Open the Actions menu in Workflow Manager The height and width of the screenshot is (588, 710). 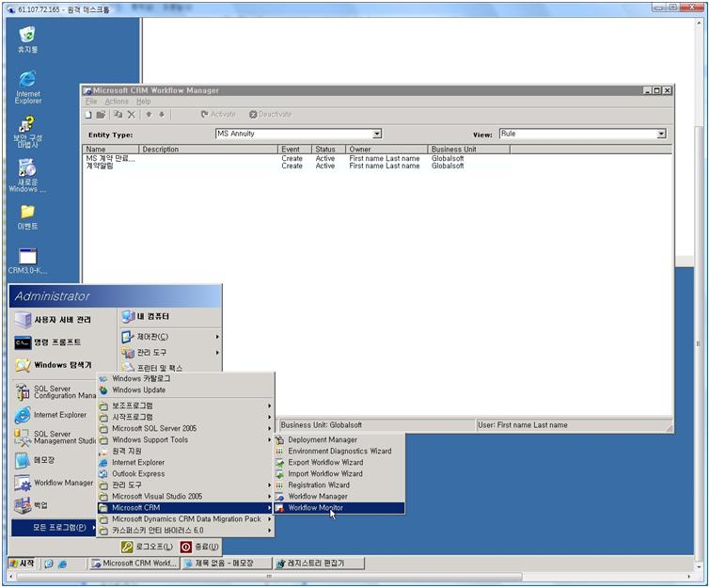117,102
